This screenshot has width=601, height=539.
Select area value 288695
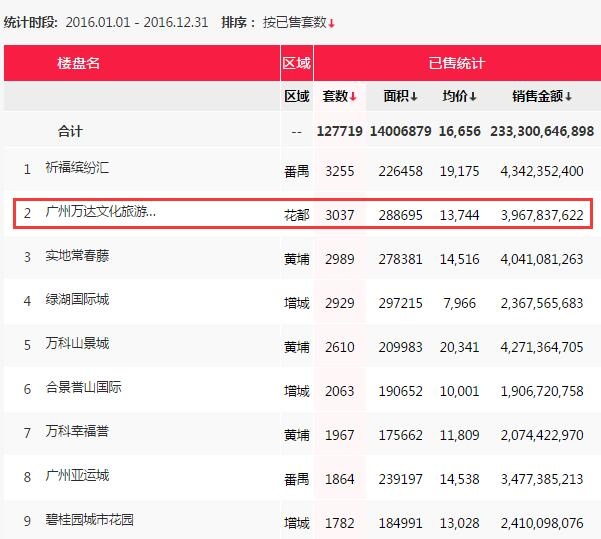[400, 215]
